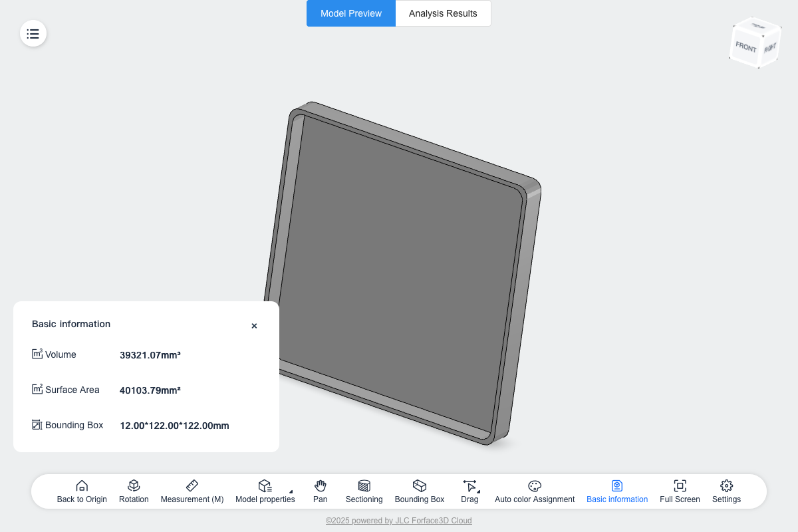Close the Basic information panel
The image size is (798, 532).
[254, 326]
